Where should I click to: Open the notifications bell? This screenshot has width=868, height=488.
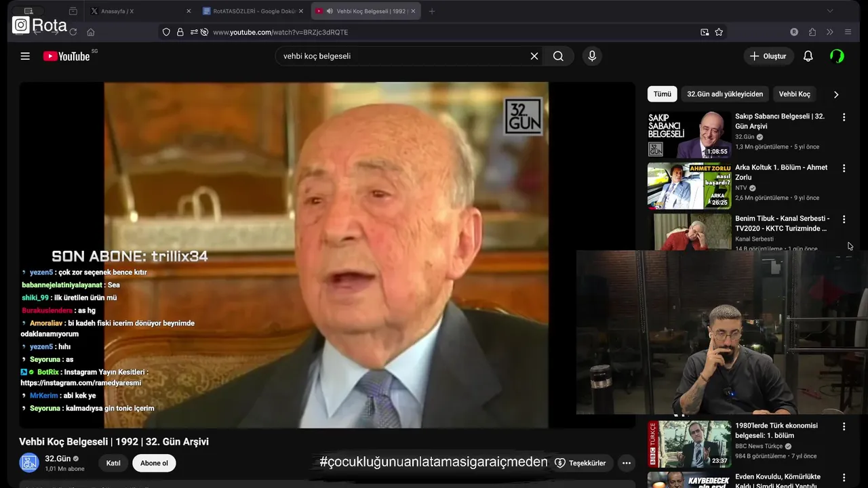pos(808,56)
